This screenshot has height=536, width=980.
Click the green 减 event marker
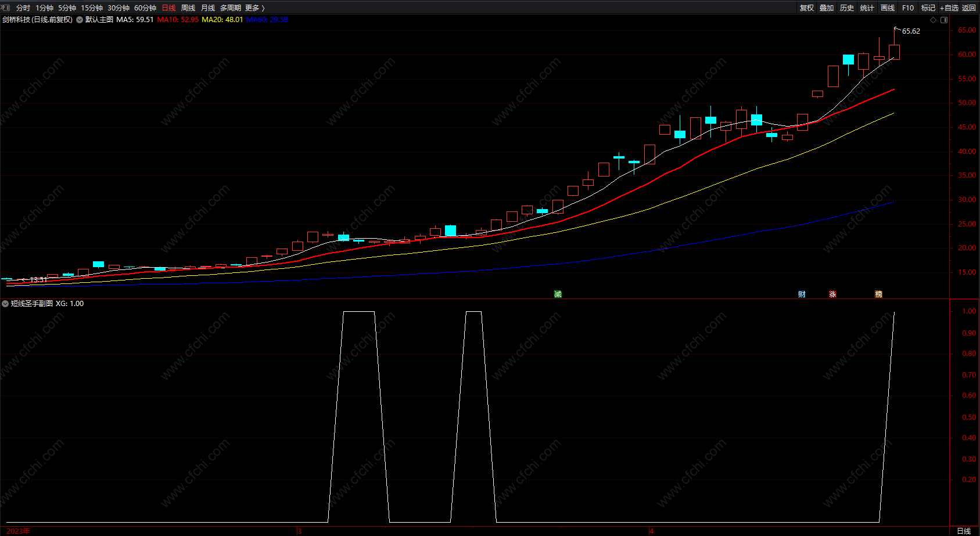[558, 294]
